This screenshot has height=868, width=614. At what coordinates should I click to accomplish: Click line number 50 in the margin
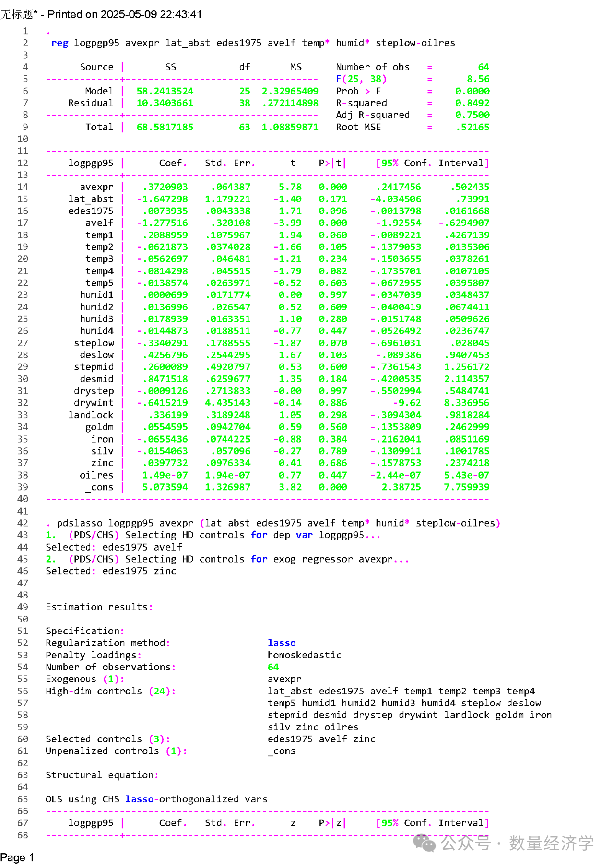(23, 619)
